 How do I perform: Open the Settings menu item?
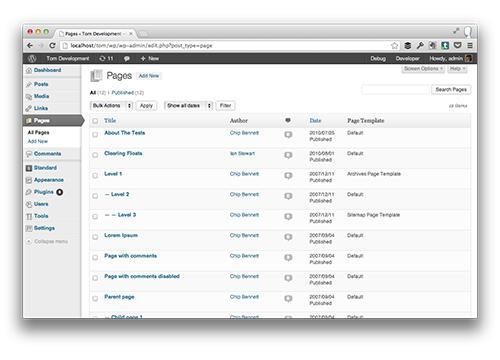[x=44, y=228]
